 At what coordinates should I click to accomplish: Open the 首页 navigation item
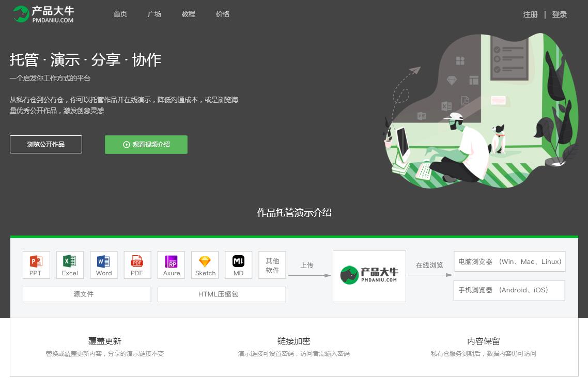[x=120, y=14]
